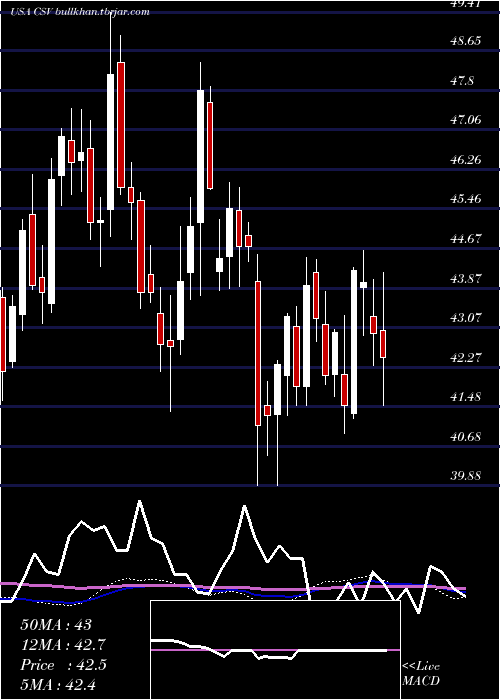The height and width of the screenshot is (700, 500).
Task: Click the 48.65 price axis label
Action: (x=466, y=41)
